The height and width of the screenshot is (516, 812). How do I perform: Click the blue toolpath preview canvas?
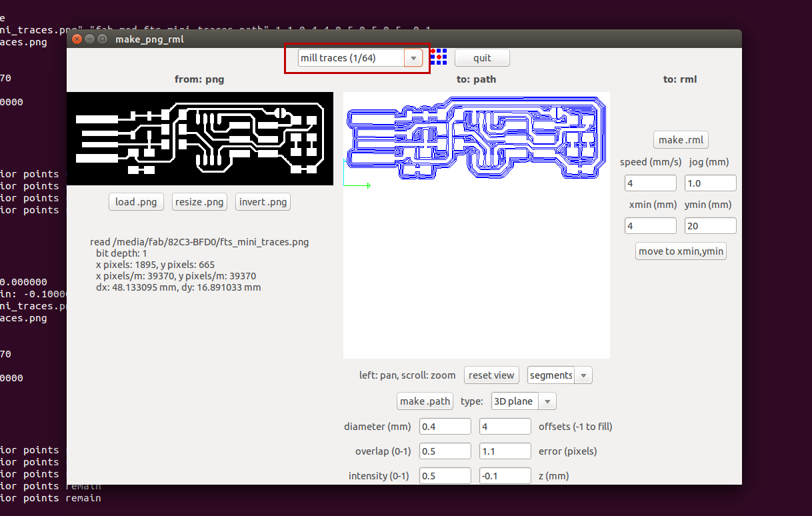click(x=476, y=225)
